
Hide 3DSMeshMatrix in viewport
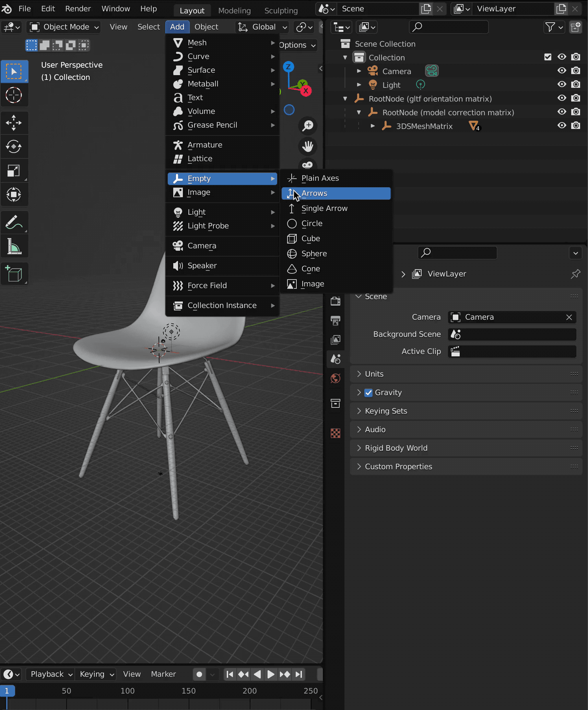[562, 126]
